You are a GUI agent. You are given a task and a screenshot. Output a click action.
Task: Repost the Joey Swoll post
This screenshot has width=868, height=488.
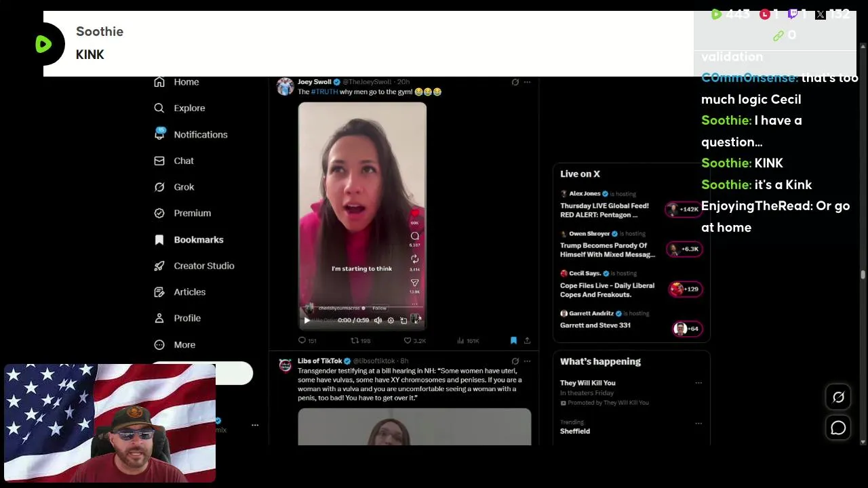point(360,340)
